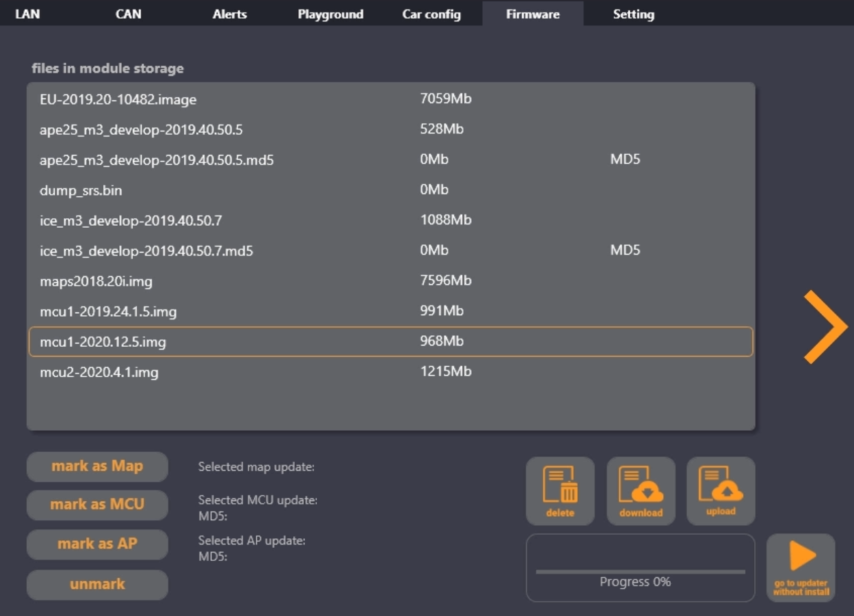Open the Playground tab
854x616 pixels.
pos(331,14)
